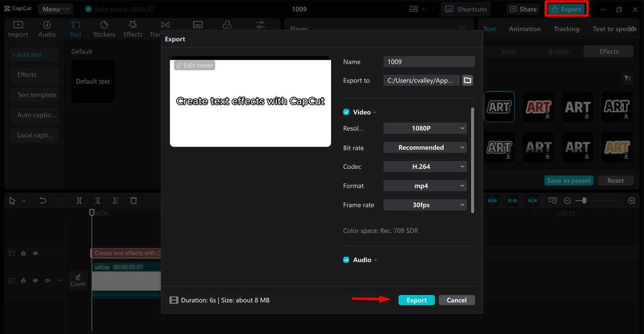The image size is (644, 334).
Task: Toggle main track magnet snapping
Action: point(492,201)
